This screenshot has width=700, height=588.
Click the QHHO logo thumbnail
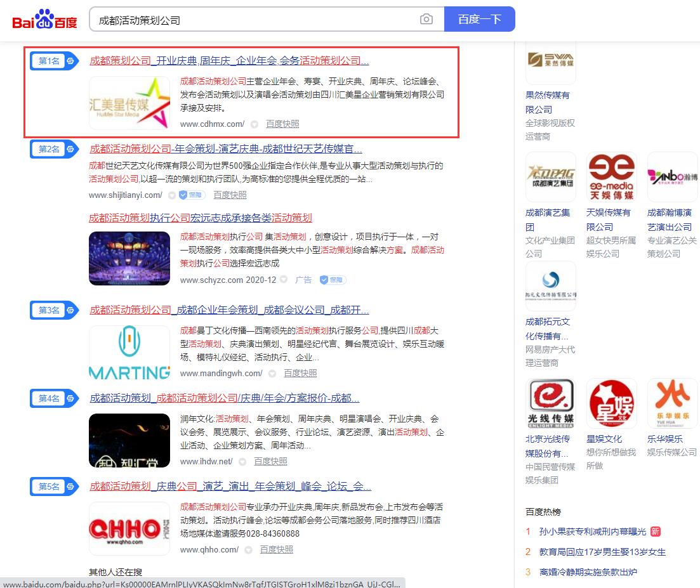(129, 528)
